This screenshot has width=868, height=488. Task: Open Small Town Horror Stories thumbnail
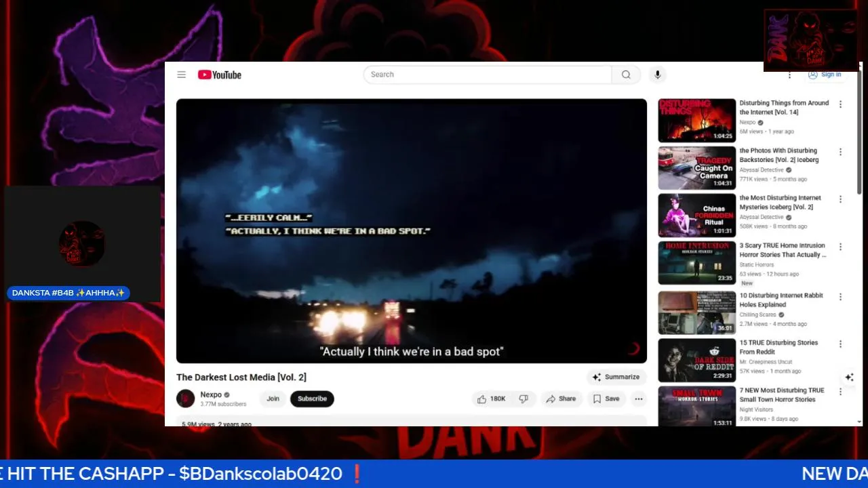[696, 407]
